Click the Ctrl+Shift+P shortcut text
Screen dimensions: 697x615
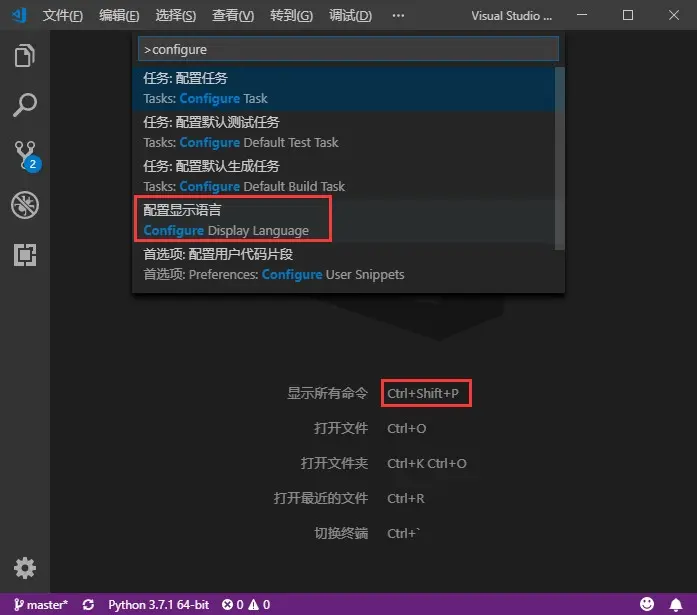[x=423, y=393]
